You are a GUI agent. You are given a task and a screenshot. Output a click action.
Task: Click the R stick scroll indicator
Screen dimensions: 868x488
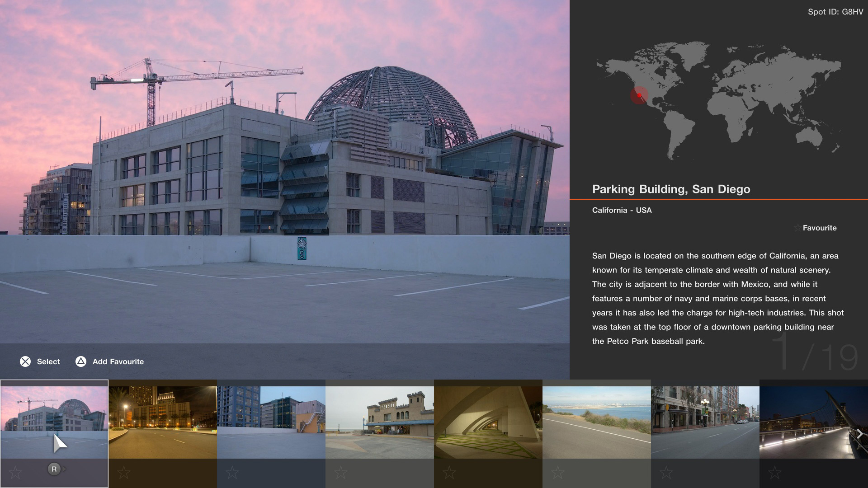click(54, 469)
